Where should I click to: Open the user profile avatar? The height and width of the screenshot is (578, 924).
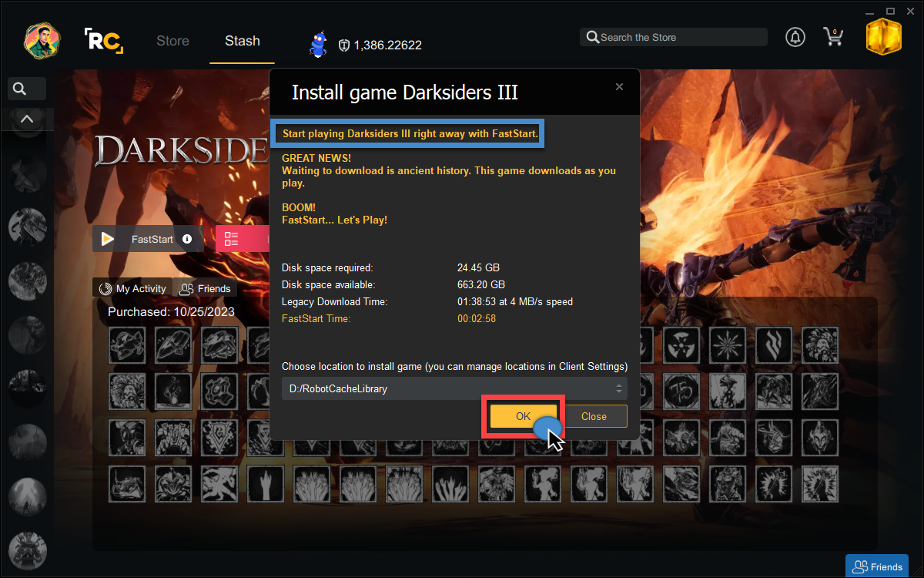pos(42,40)
